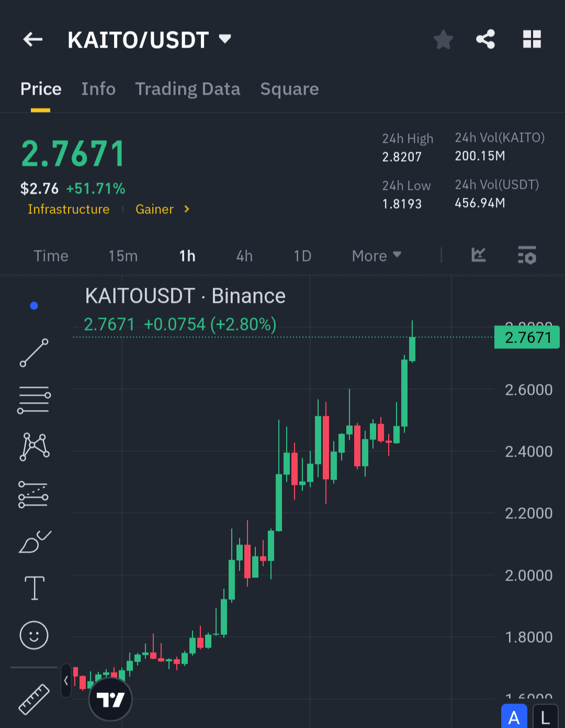Tap the share icon
Image resolution: width=565 pixels, height=728 pixels.
click(485, 39)
